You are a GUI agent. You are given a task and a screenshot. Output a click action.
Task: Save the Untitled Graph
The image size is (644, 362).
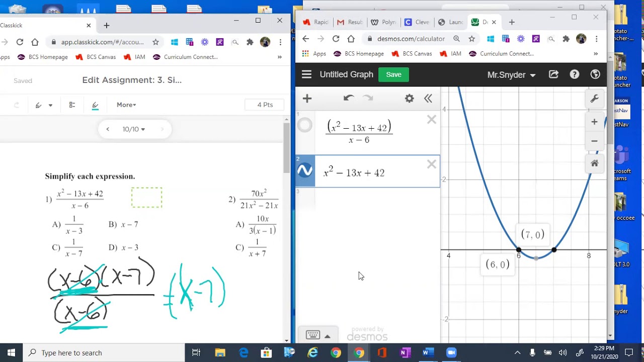click(x=393, y=74)
